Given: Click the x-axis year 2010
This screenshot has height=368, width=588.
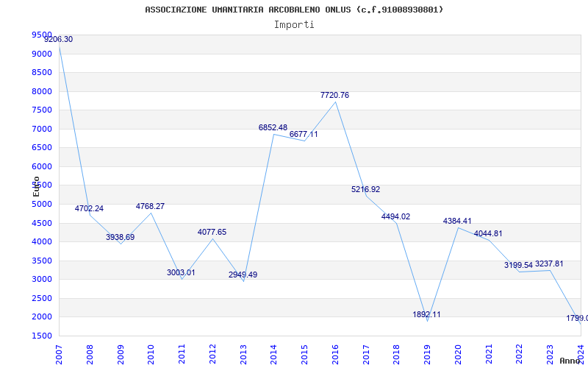Looking at the screenshot, I should (151, 355).
